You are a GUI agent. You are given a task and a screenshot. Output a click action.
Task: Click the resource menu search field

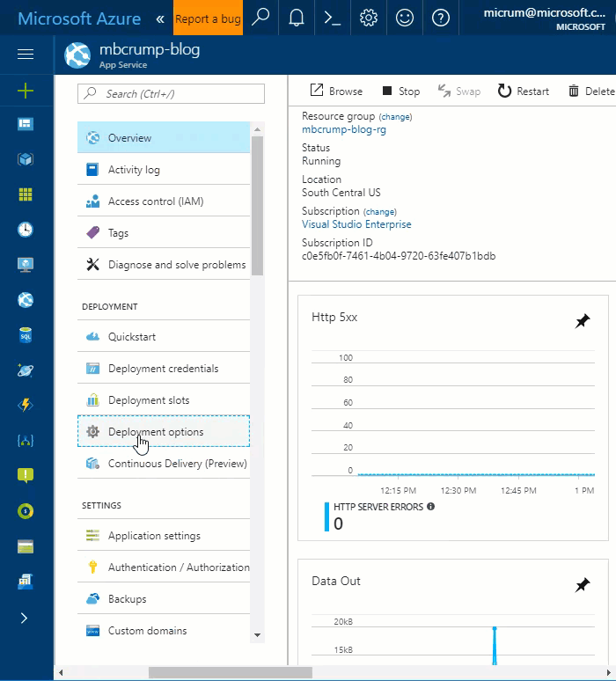(x=171, y=94)
